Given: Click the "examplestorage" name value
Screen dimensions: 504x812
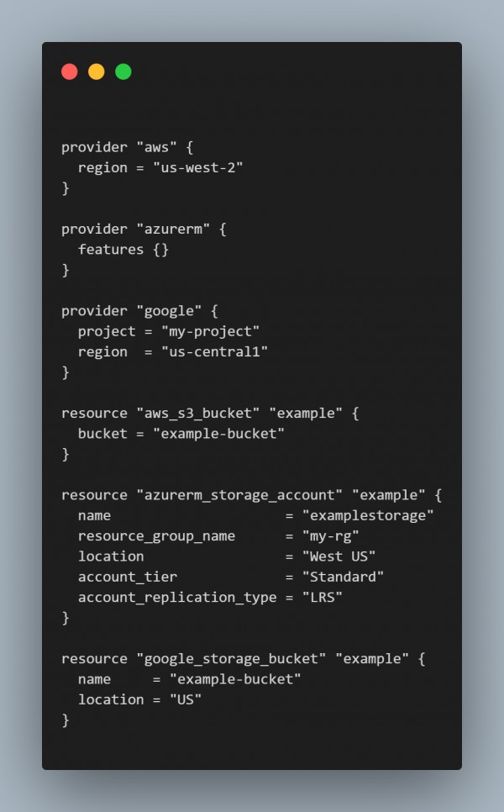Looking at the screenshot, I should [x=367, y=516].
